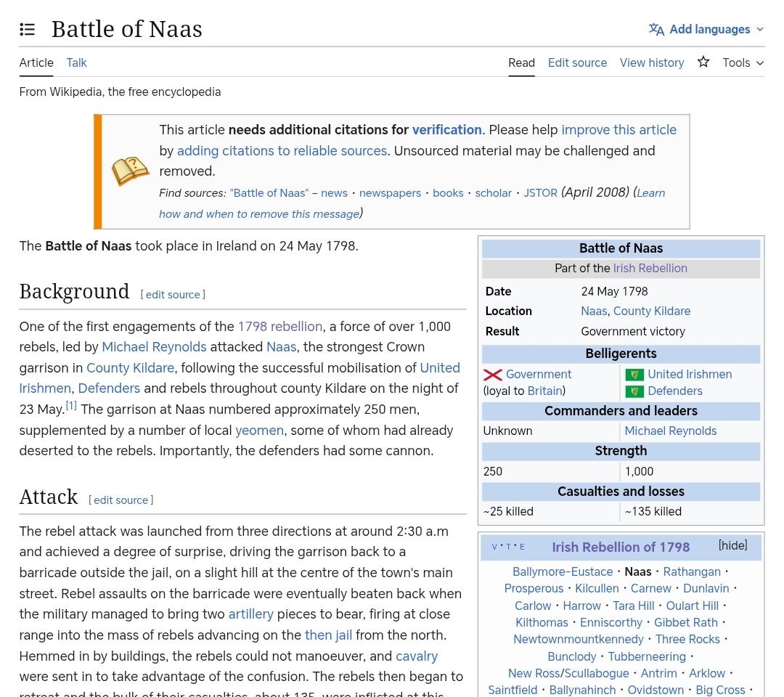The height and width of the screenshot is (697, 784).
Task: Click the footnote reference [1]
Action: coord(71,406)
